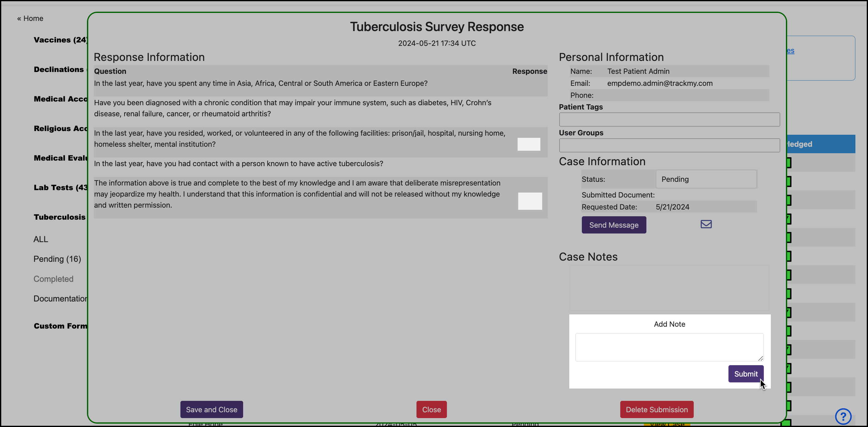Click the Patient Tags input field
The width and height of the screenshot is (868, 427).
(669, 119)
